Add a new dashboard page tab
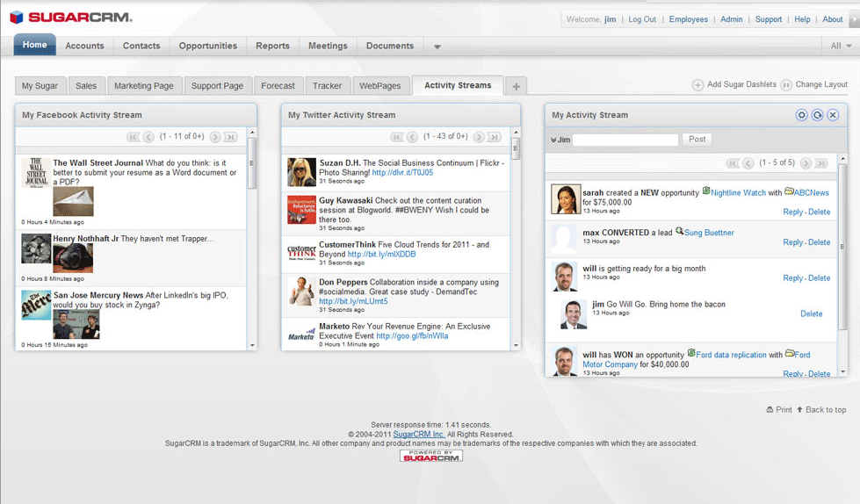This screenshot has width=860, height=504. tap(517, 86)
